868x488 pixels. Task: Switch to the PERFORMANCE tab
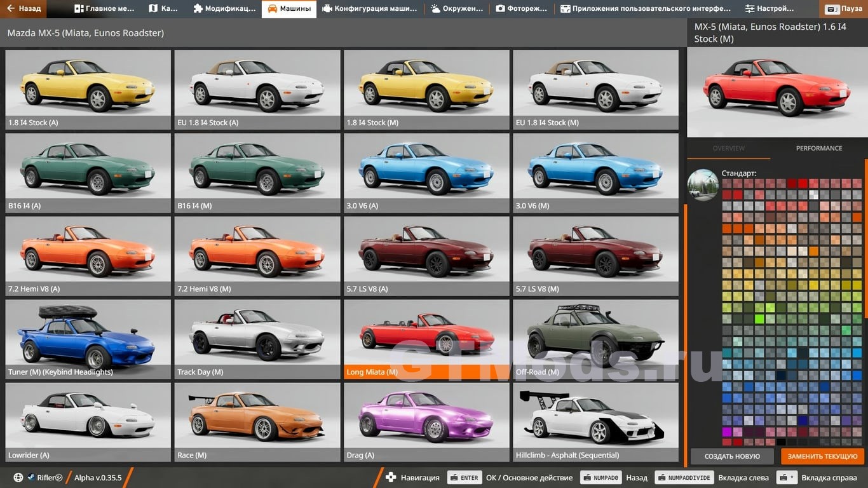coord(818,148)
